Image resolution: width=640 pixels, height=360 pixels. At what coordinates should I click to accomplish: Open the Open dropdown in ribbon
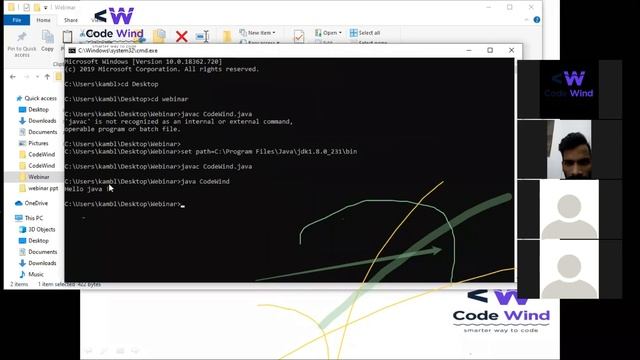coord(328,33)
